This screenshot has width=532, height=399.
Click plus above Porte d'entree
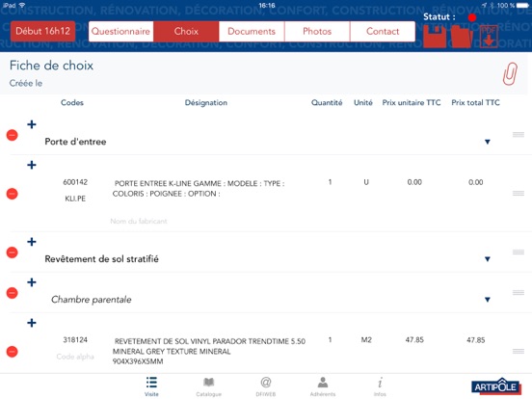click(32, 124)
